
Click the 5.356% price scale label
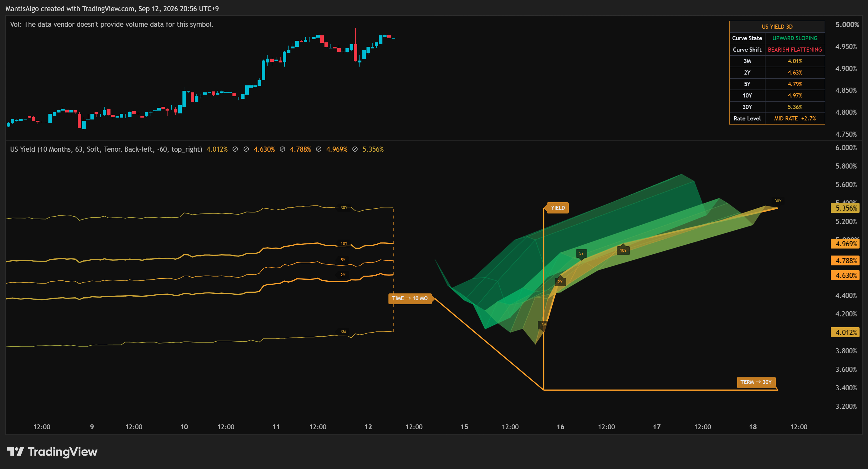point(845,208)
